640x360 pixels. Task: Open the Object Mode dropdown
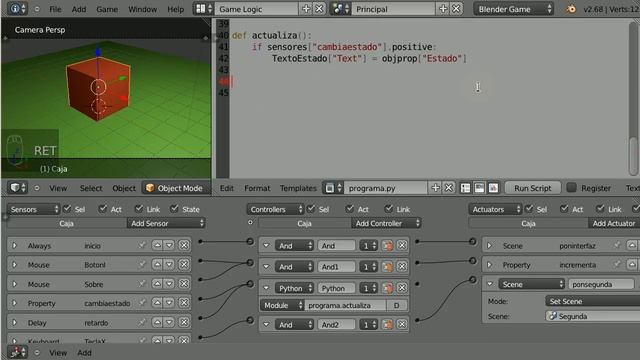click(x=176, y=188)
